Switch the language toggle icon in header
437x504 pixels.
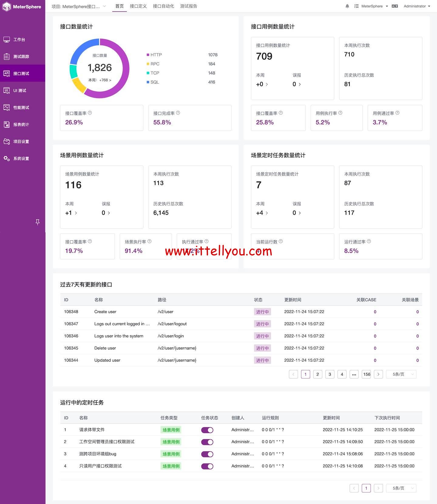395,6
